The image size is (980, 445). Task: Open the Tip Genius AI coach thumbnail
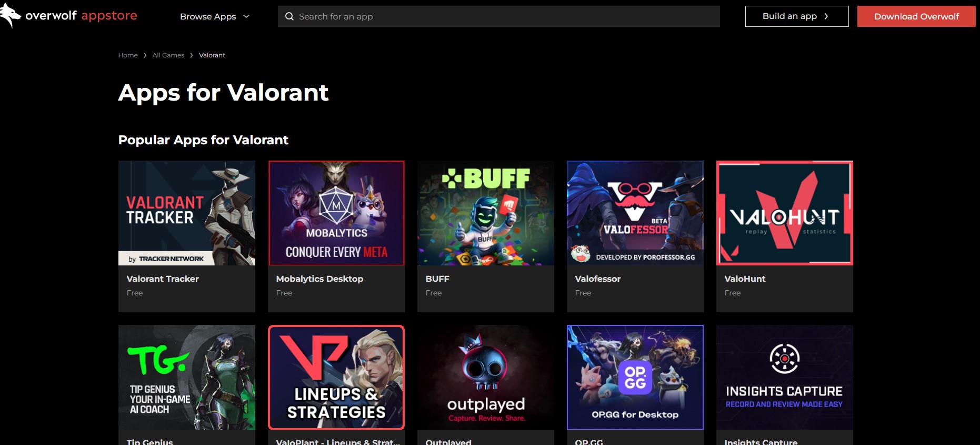tap(187, 377)
